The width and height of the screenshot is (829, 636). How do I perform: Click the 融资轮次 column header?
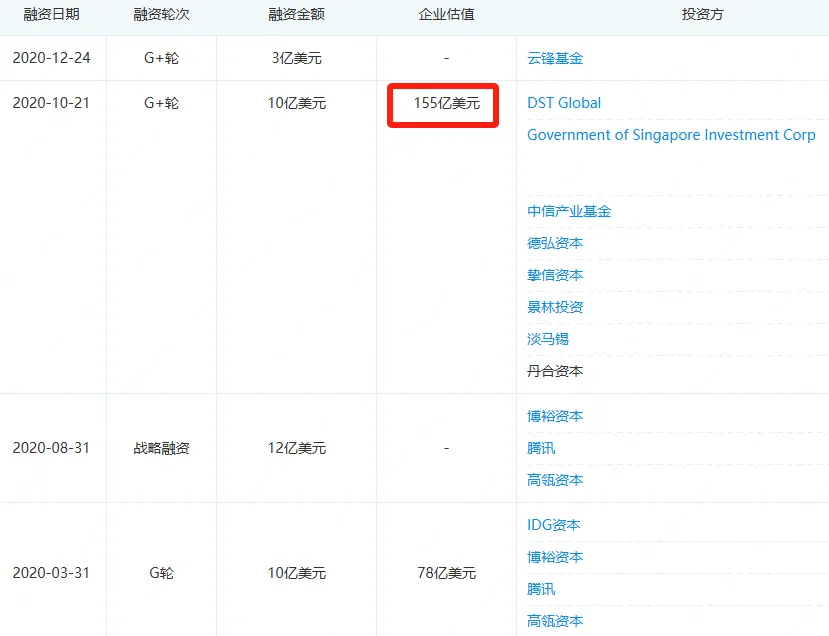(161, 14)
